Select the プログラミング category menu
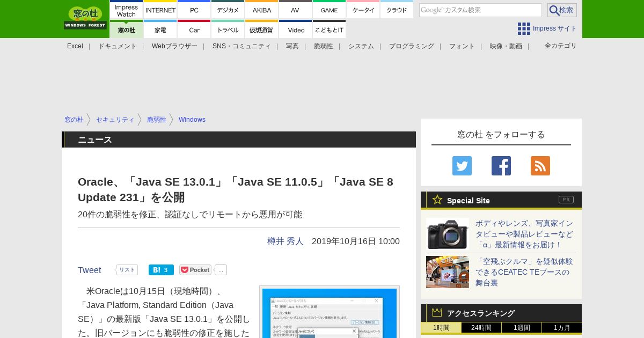 [x=412, y=46]
